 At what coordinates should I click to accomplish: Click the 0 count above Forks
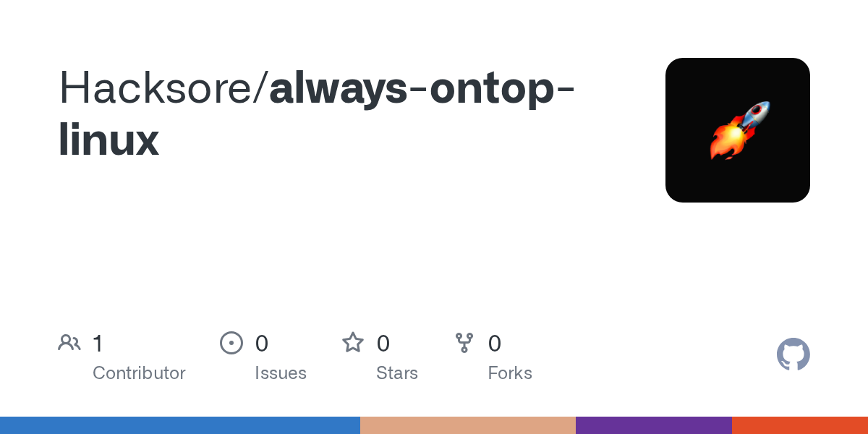pos(495,343)
